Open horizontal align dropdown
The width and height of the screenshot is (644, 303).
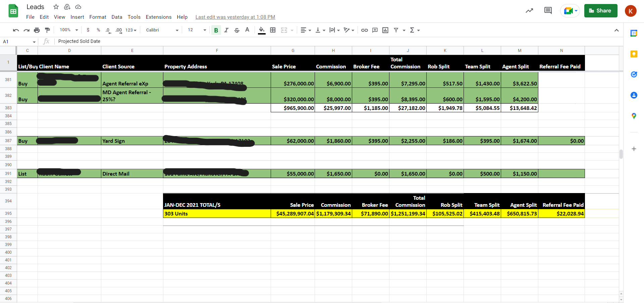pyautogui.click(x=306, y=30)
